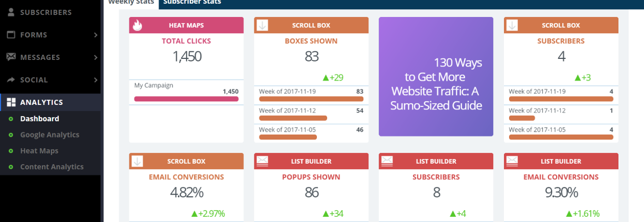
Task: Click the Heat Maps flame icon
Action: pyautogui.click(x=137, y=25)
